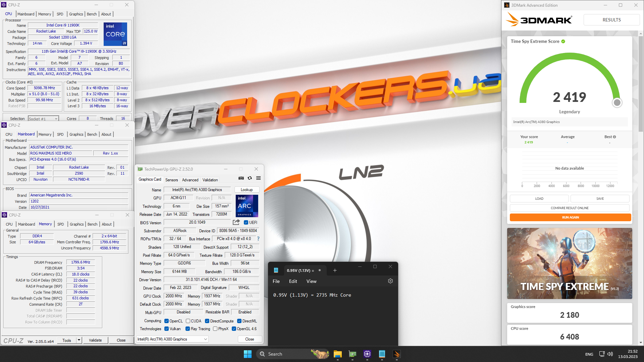Open the Advanced tab in GPU-Z
Image resolution: width=644 pixels, height=362 pixels.
click(190, 180)
